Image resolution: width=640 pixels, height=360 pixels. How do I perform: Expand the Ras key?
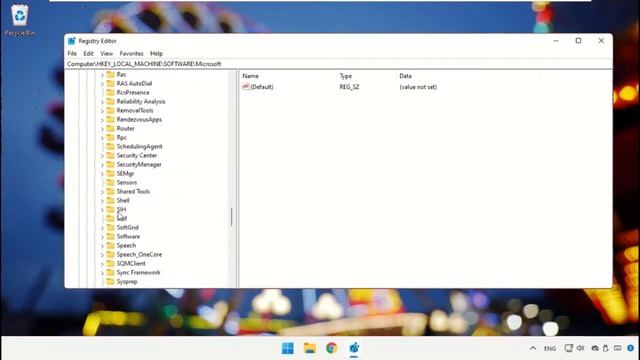click(x=102, y=75)
